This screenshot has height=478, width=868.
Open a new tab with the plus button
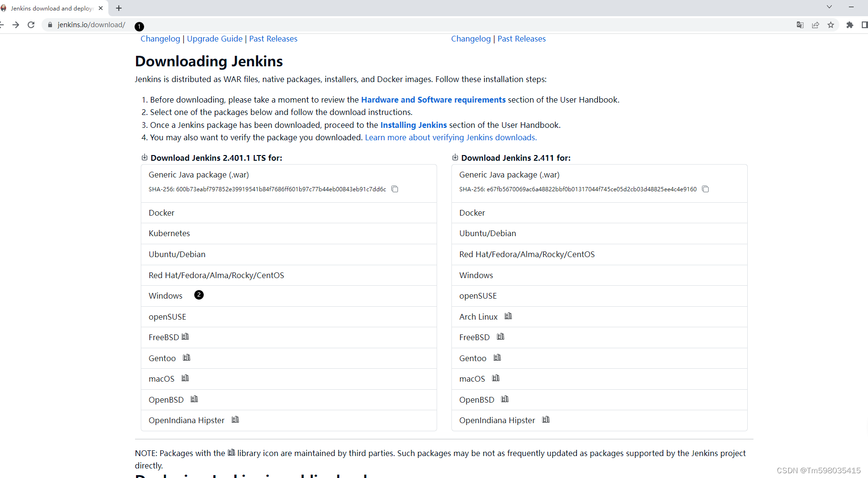(x=119, y=8)
